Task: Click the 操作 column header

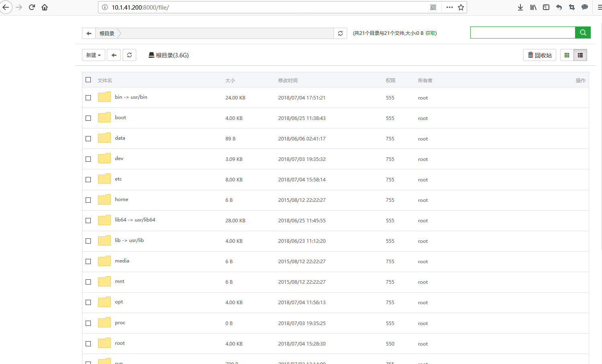Action: (581, 80)
